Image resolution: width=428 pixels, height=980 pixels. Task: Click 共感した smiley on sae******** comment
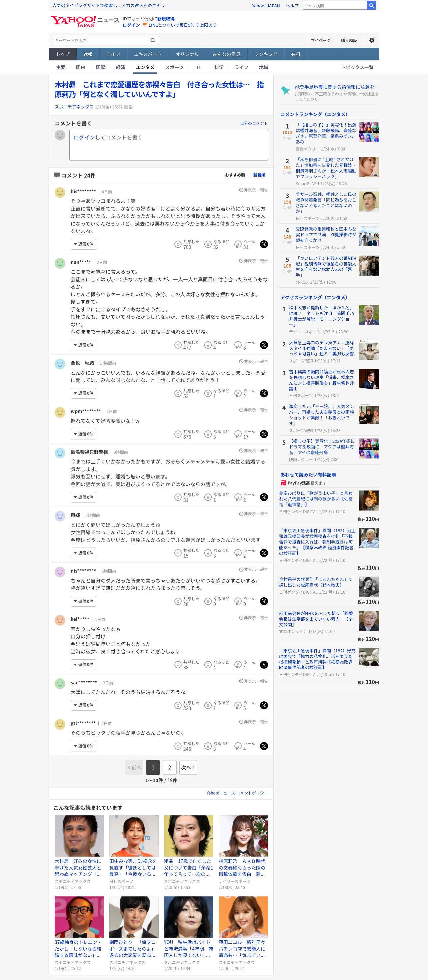(x=178, y=705)
